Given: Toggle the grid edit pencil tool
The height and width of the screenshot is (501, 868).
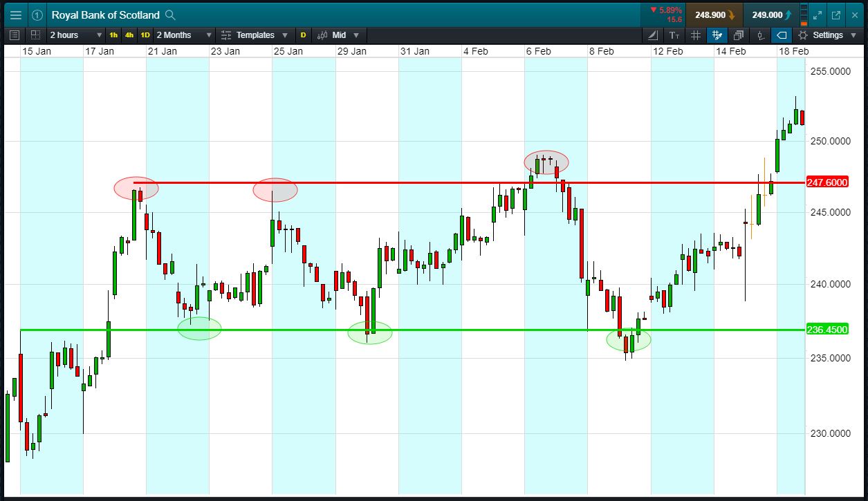Looking at the screenshot, I should 717,35.
